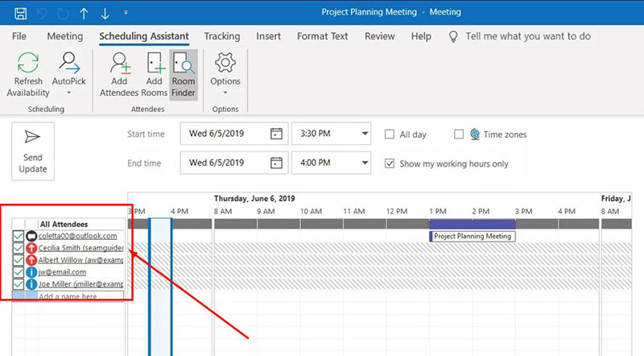Click organizer icon beside coletta00@outlook.com
Viewport: 644px width, 356px height.
click(31, 236)
